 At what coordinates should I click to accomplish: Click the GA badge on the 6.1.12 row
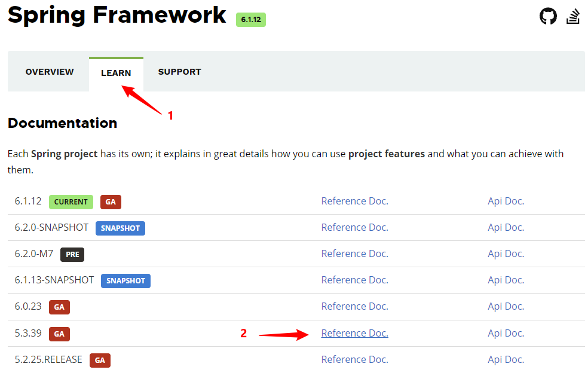[x=111, y=202]
